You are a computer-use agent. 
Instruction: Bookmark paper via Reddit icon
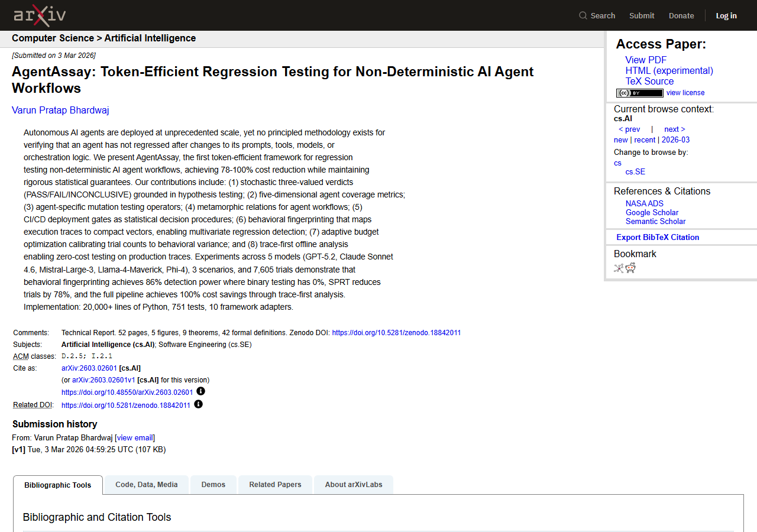pyautogui.click(x=630, y=268)
